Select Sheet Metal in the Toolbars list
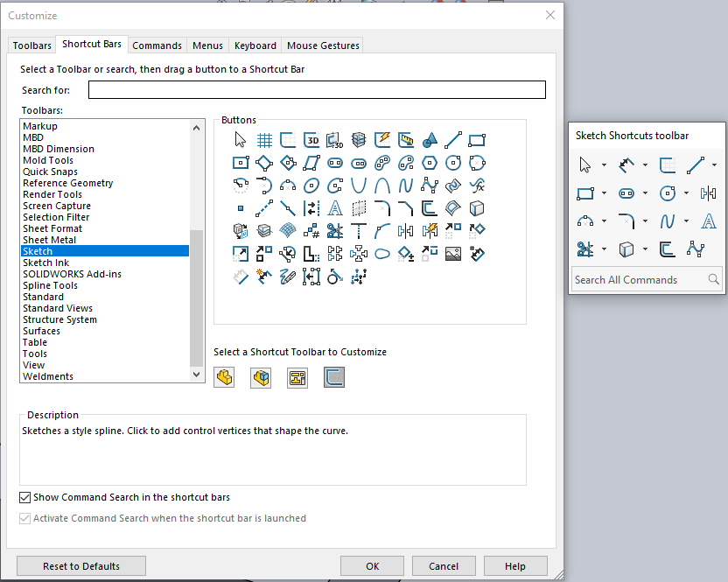This screenshot has width=728, height=582. [x=49, y=240]
